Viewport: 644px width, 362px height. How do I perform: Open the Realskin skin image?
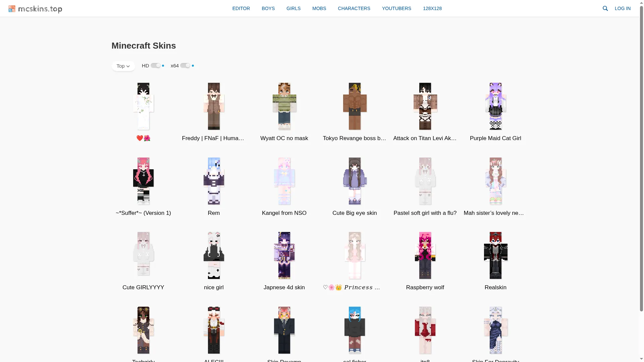[495, 255]
